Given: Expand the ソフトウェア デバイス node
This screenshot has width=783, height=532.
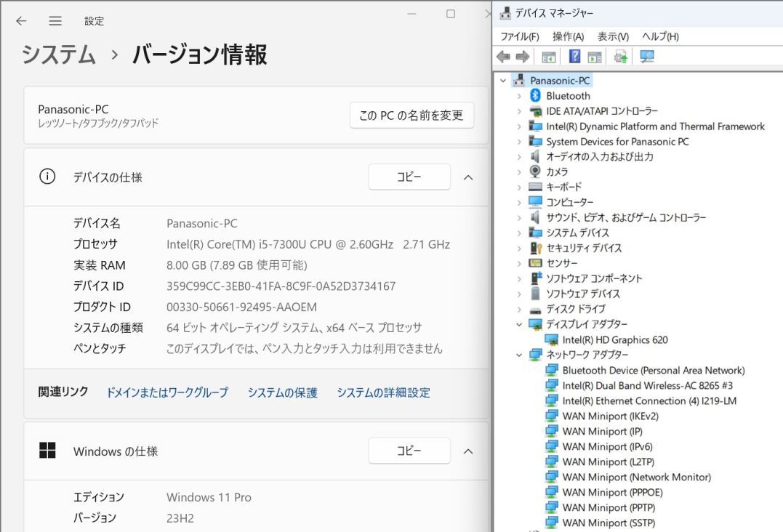Looking at the screenshot, I should point(519,294).
